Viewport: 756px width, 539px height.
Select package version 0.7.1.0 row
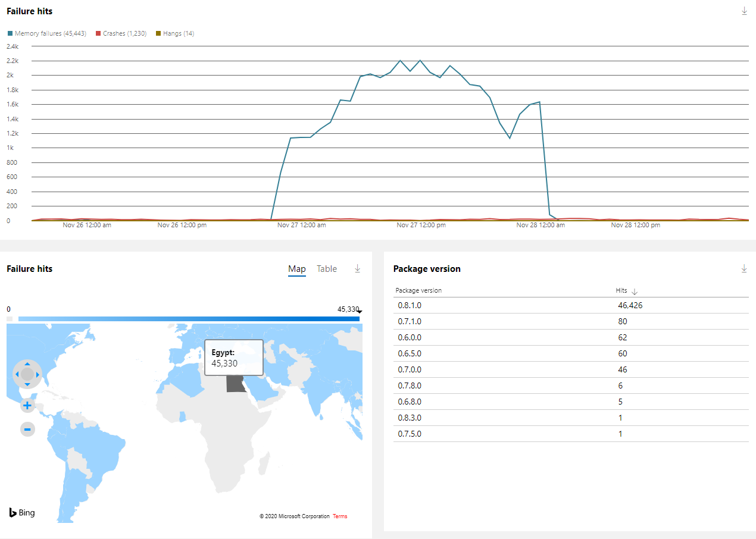pos(571,321)
